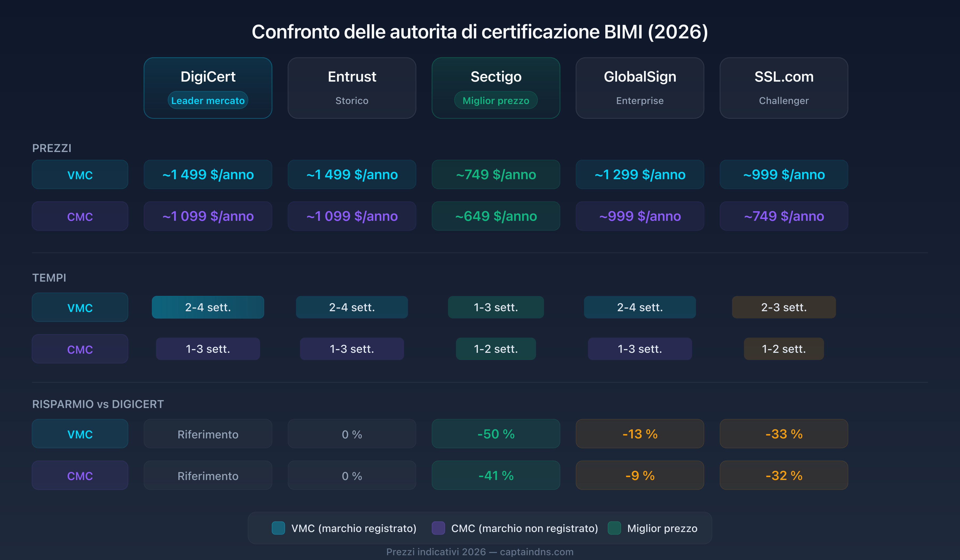
Task: Select the GlobalSign provider card
Action: point(640,88)
